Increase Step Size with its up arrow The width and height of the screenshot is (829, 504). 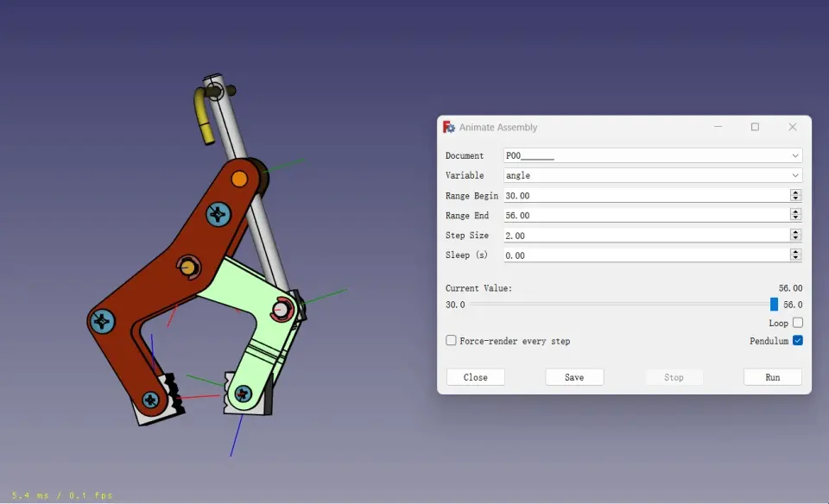795,232
